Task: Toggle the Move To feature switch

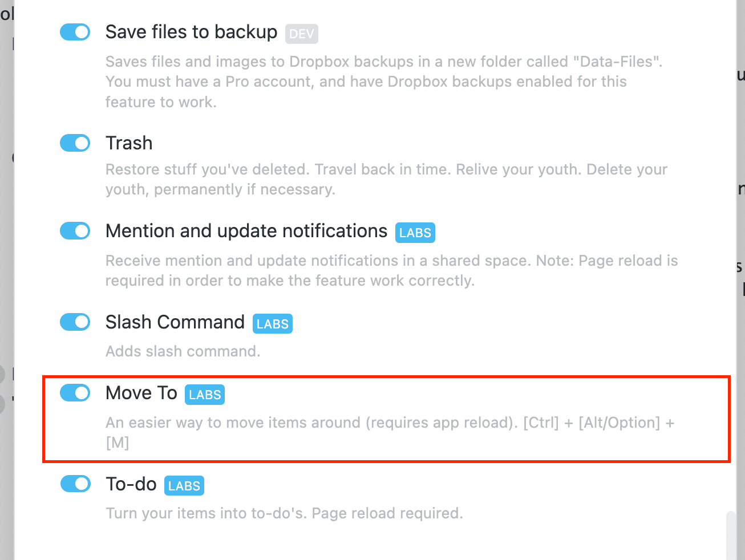Action: (75, 392)
